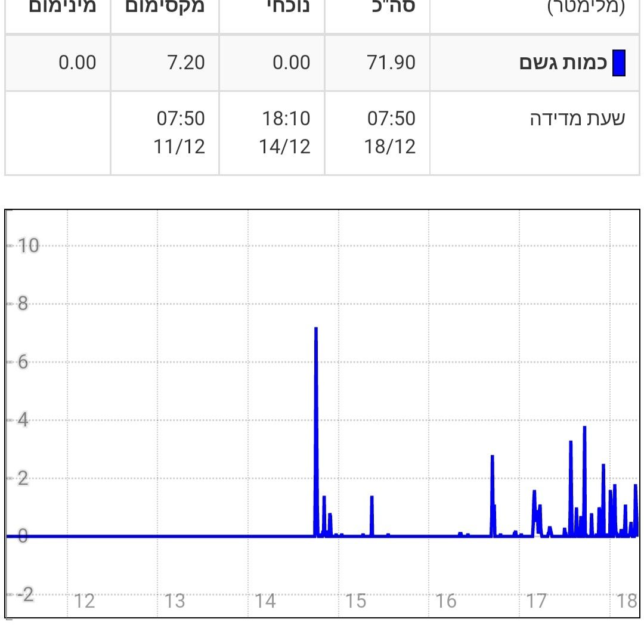The width and height of the screenshot is (644, 644).
Task: Click the total rainfall value 71.90
Action: (x=391, y=63)
